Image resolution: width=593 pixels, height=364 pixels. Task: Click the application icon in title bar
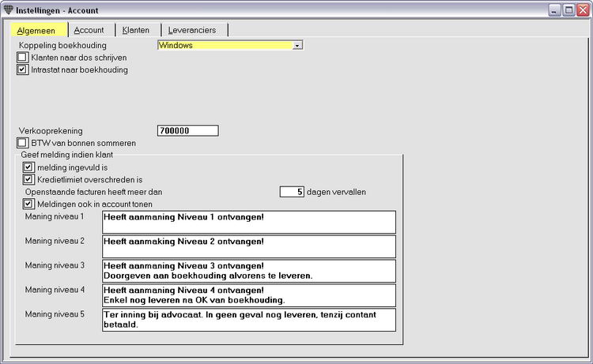(9, 9)
